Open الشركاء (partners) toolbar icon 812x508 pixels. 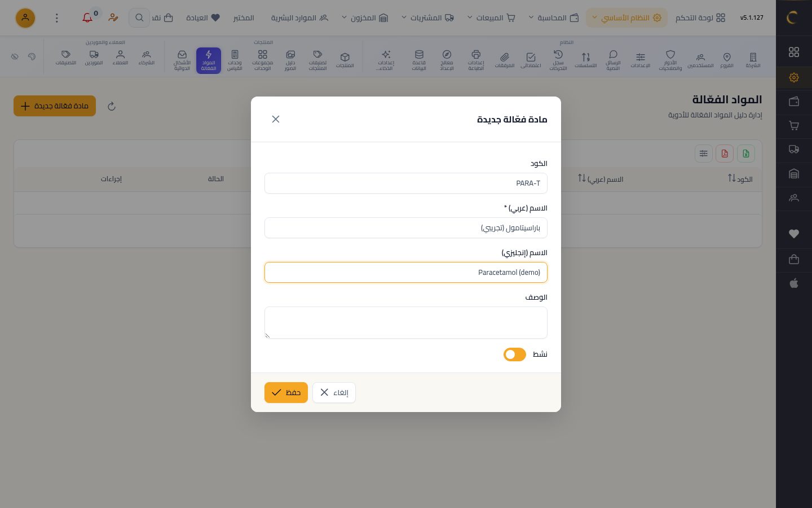click(147, 58)
